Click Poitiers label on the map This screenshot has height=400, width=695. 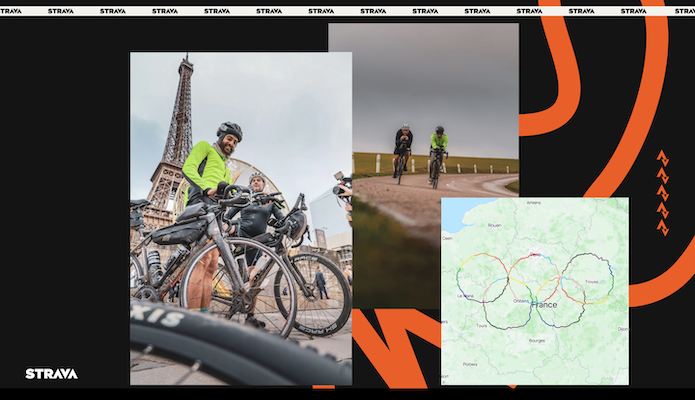(470, 365)
